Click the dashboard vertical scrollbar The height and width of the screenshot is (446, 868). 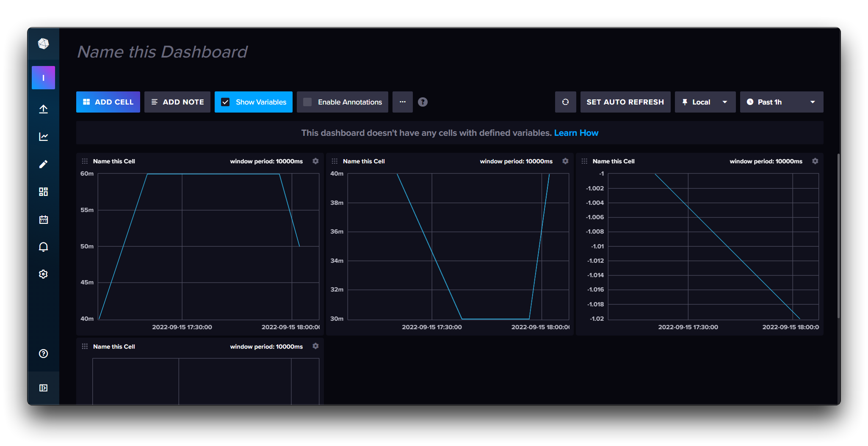click(x=838, y=236)
